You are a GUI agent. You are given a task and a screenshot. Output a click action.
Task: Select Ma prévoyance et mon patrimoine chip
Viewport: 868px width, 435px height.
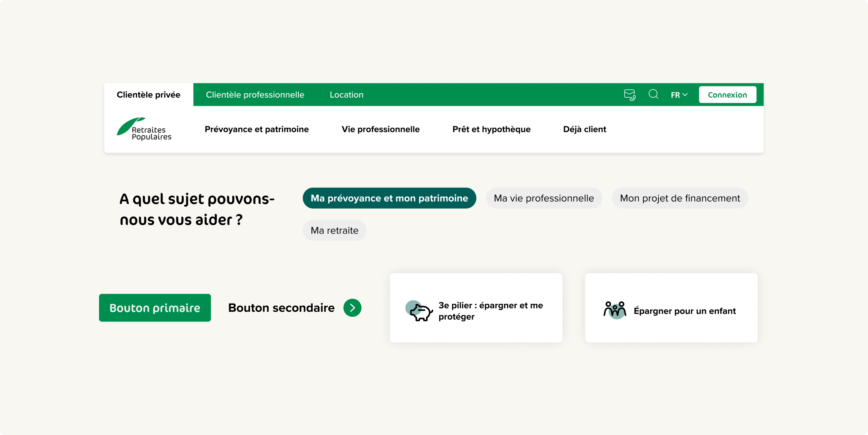389,198
